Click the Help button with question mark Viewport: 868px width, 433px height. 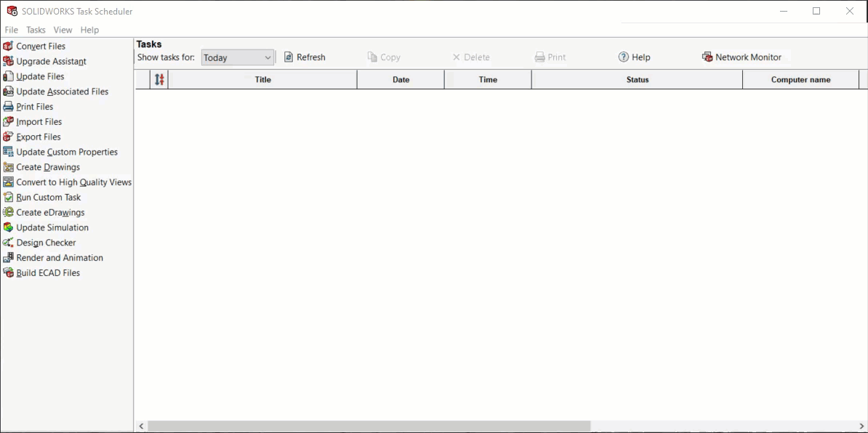(633, 57)
